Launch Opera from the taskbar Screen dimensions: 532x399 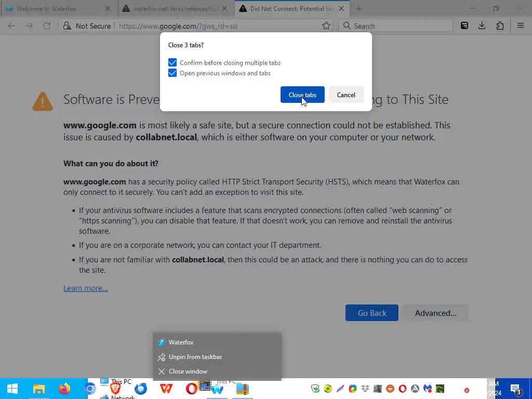[191, 389]
